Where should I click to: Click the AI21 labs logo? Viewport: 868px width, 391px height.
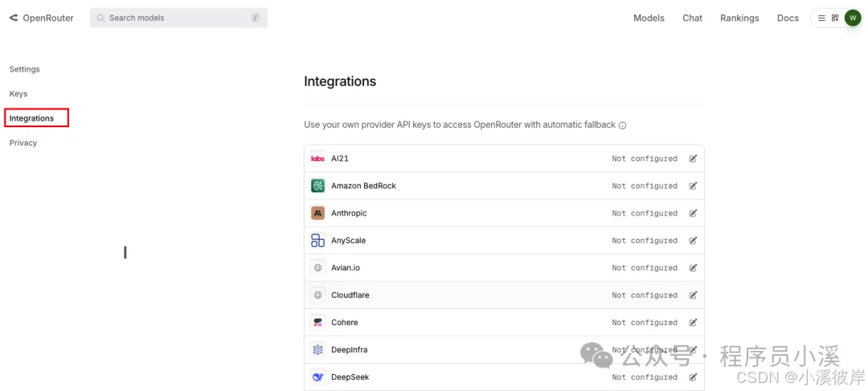click(x=317, y=158)
